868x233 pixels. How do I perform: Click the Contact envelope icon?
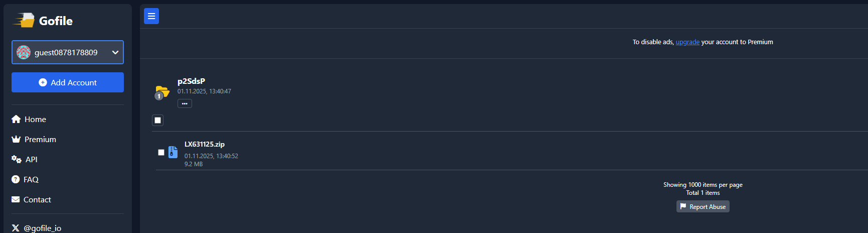(x=16, y=199)
